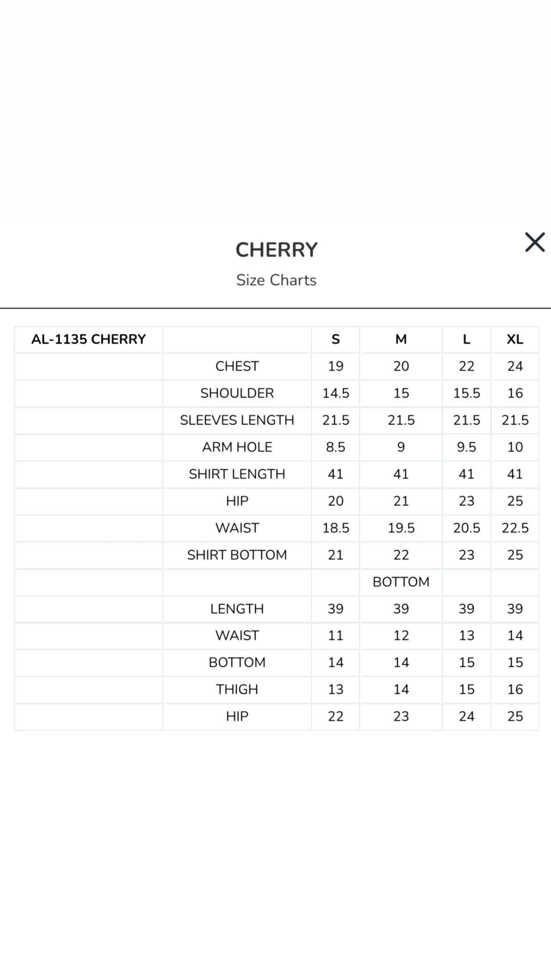This screenshot has height=980, width=551.
Task: Select the CHEST row label
Action: (x=236, y=366)
